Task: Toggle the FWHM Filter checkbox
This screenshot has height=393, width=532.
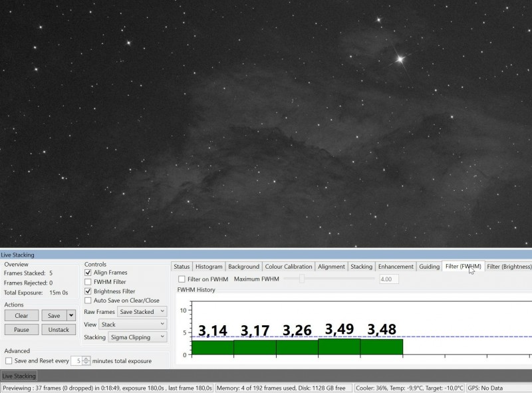Action: (88, 282)
